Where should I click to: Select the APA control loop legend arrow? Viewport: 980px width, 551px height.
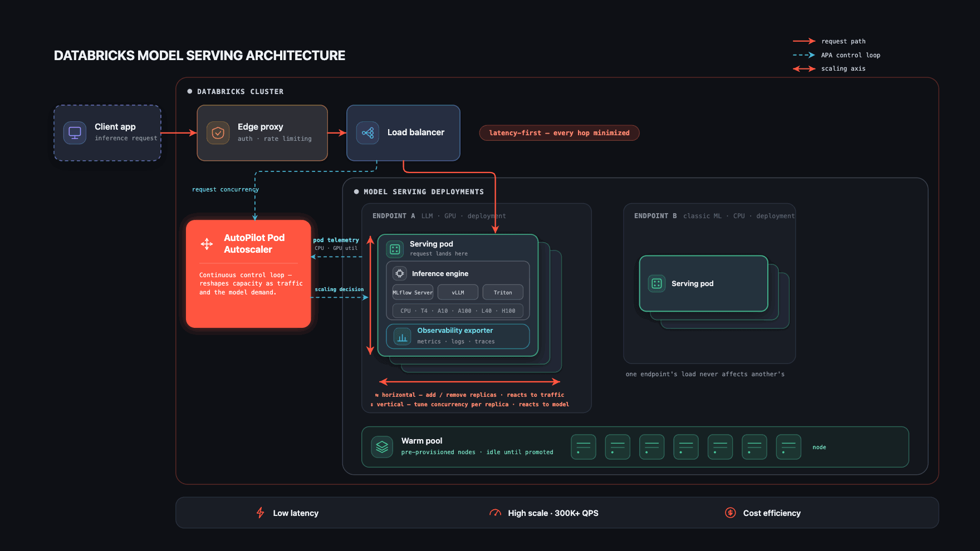point(804,55)
